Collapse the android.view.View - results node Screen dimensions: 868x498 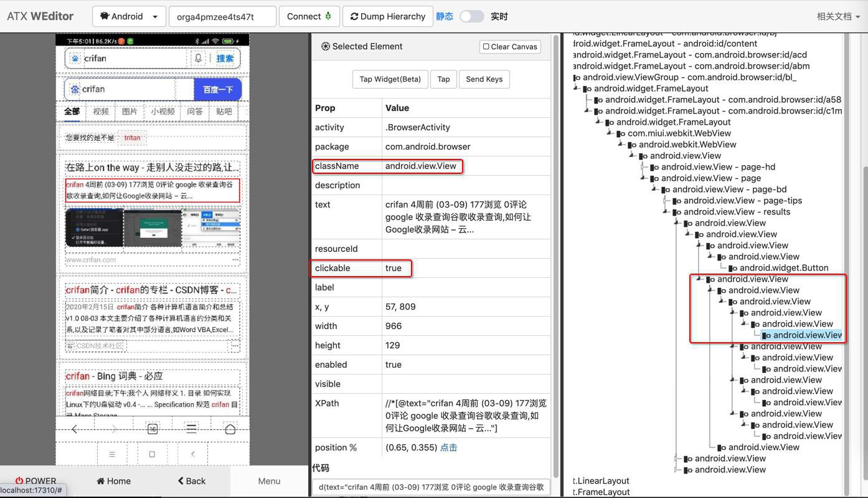coord(666,212)
